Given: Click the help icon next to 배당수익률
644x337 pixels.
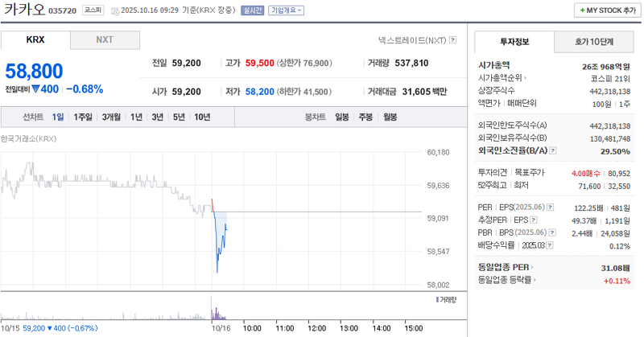Looking at the screenshot, I should click(551, 245).
